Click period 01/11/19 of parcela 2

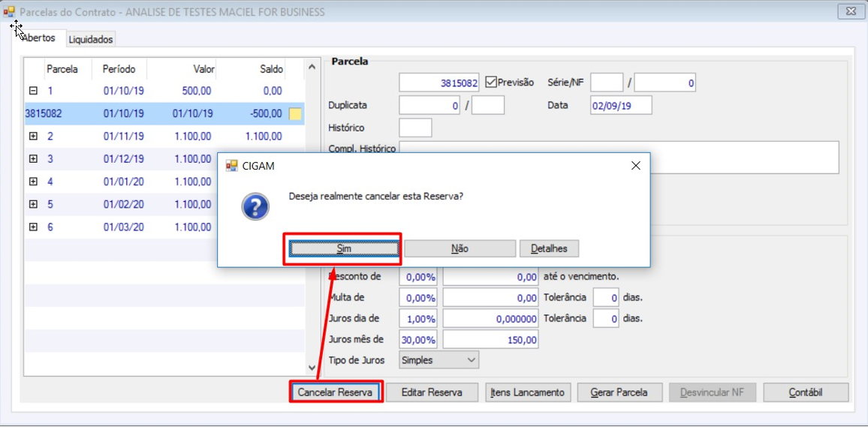123,136
